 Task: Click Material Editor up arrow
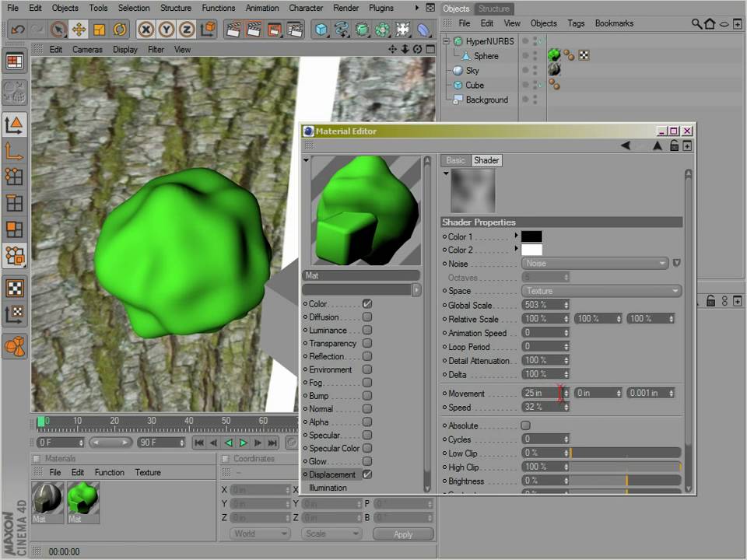(658, 145)
